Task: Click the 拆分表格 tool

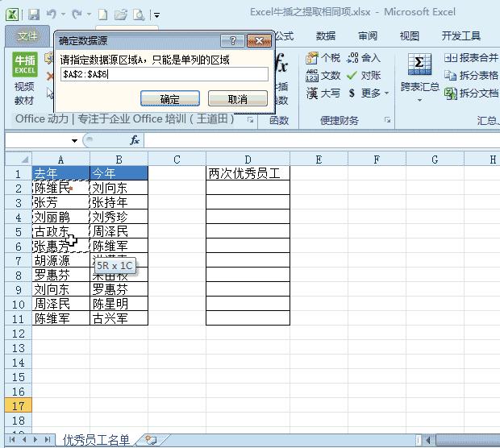Action: click(471, 75)
